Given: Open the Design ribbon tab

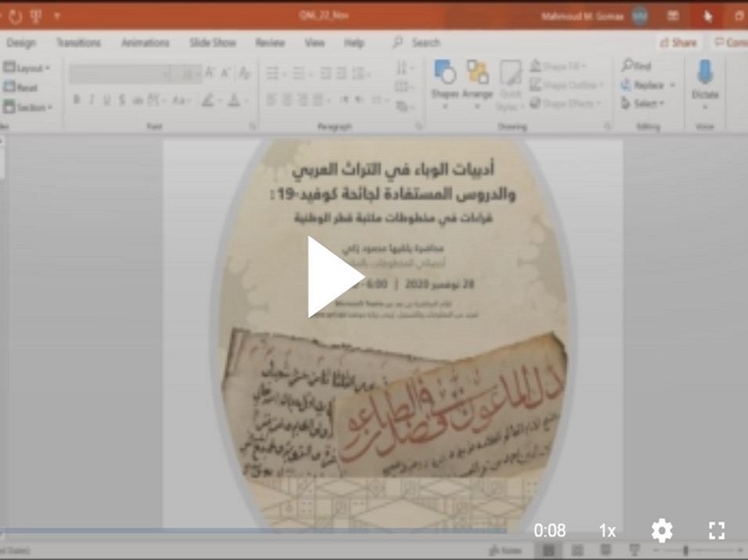Looking at the screenshot, I should [x=21, y=43].
